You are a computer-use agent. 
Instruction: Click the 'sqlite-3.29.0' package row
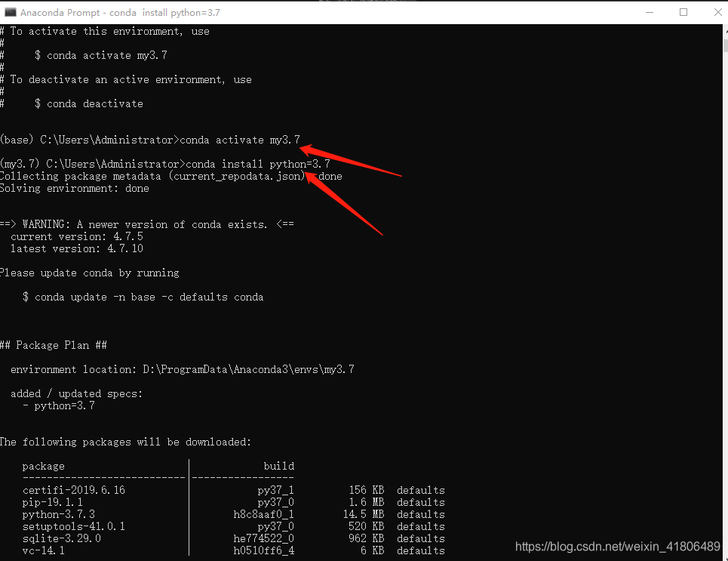click(x=234, y=538)
